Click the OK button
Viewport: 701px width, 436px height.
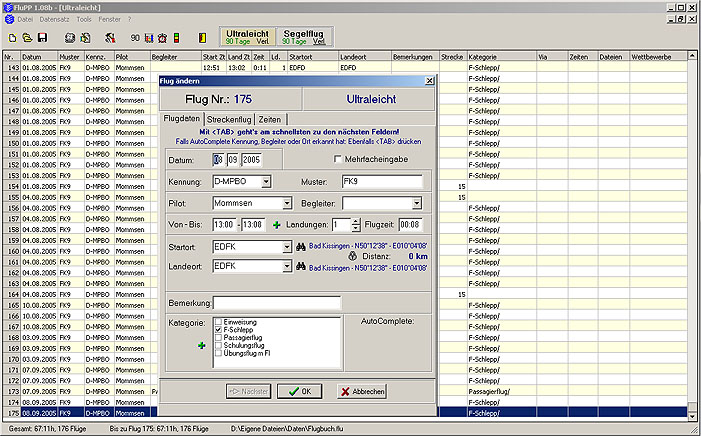(300, 391)
